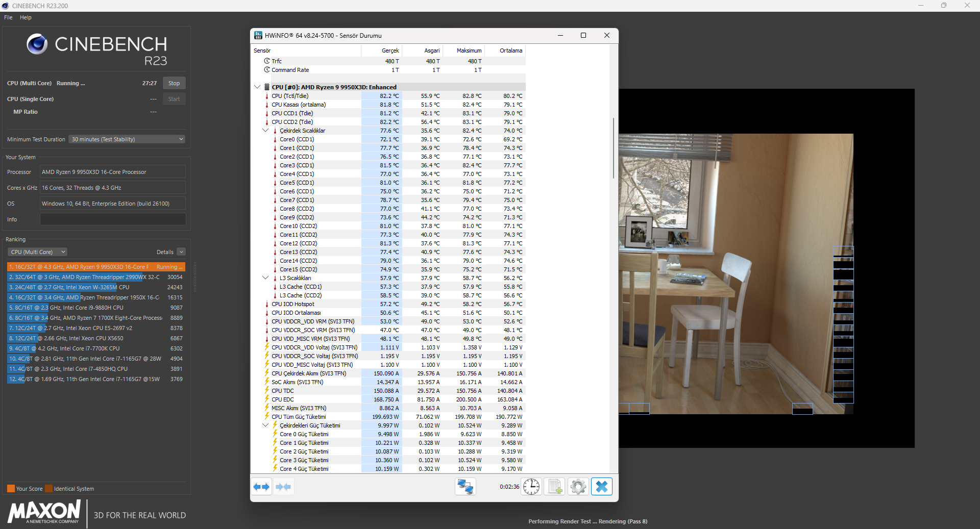Click the Cinebench logo sphere icon
980x529 pixels.
pos(37,44)
